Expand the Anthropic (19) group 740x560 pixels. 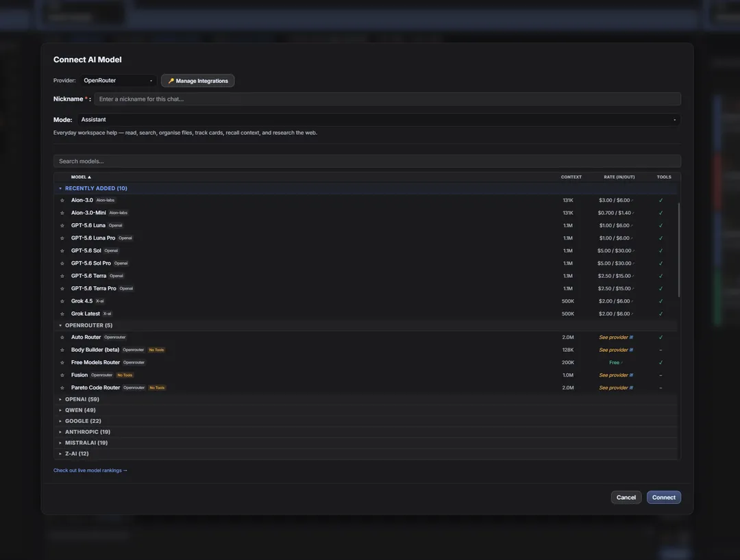pyautogui.click(x=60, y=432)
